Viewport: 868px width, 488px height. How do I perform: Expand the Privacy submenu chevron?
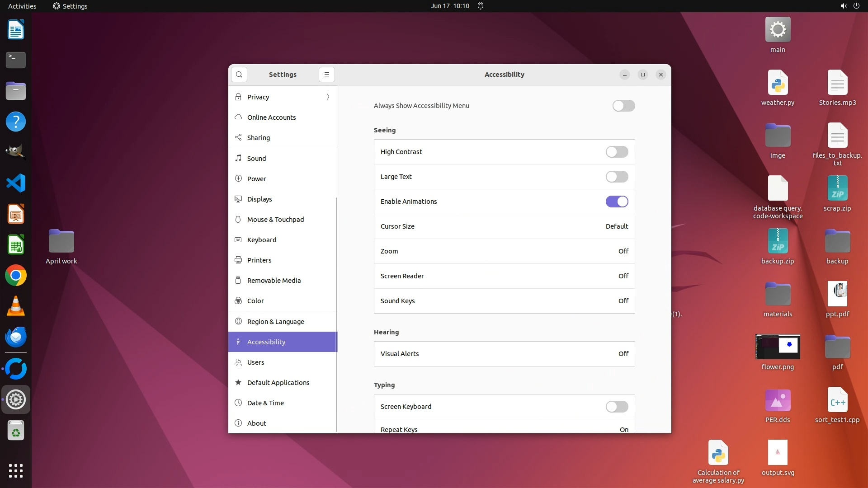click(x=328, y=97)
